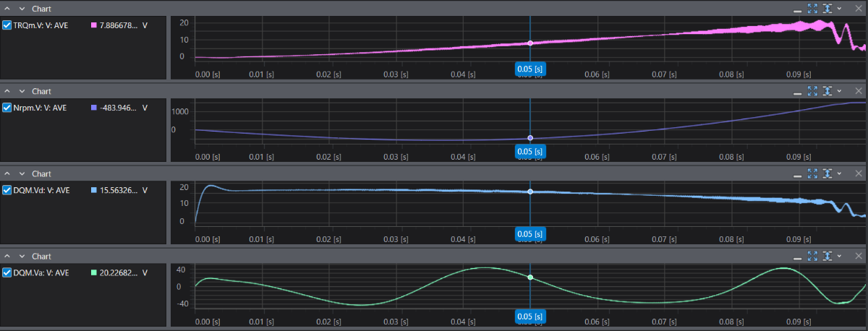Image resolution: width=868 pixels, height=331 pixels.
Task: Click the pink TRQm.V color swatch
Action: [x=93, y=25]
